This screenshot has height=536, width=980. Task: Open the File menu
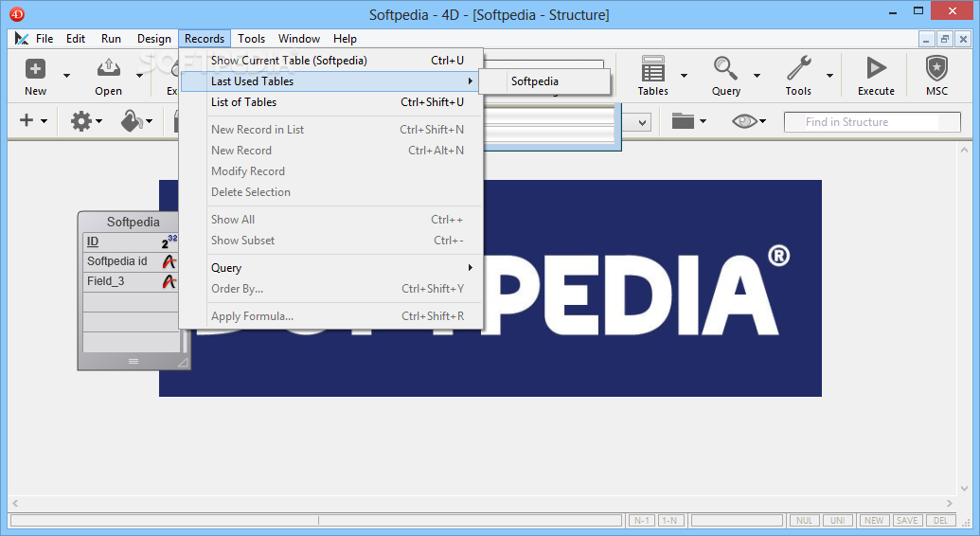45,39
